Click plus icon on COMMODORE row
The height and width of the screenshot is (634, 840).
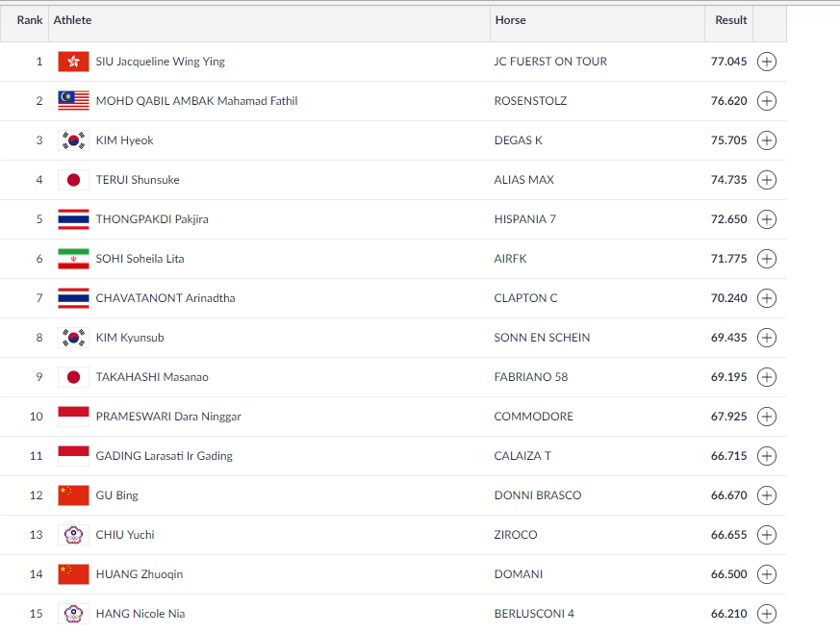[x=767, y=417]
